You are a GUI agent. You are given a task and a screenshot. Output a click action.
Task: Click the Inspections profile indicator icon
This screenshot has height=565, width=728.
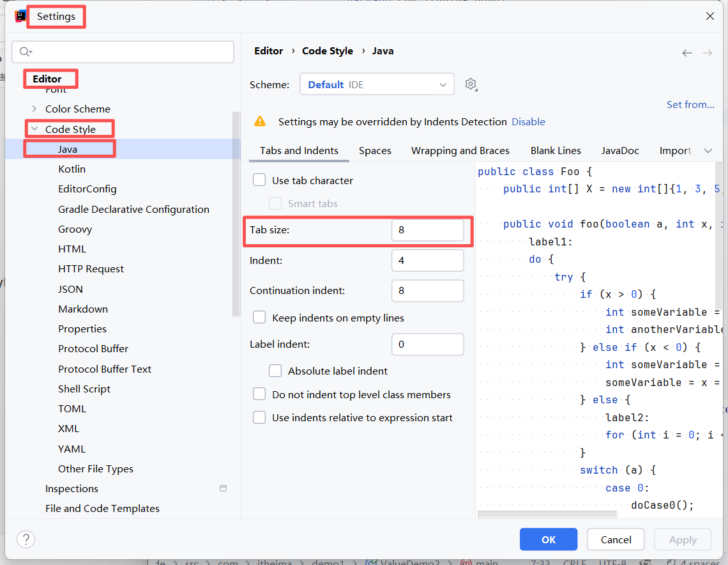(x=224, y=488)
